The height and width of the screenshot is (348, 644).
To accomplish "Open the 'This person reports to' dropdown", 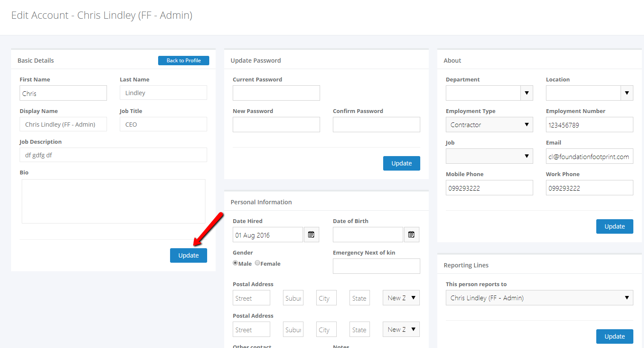I will tap(540, 298).
